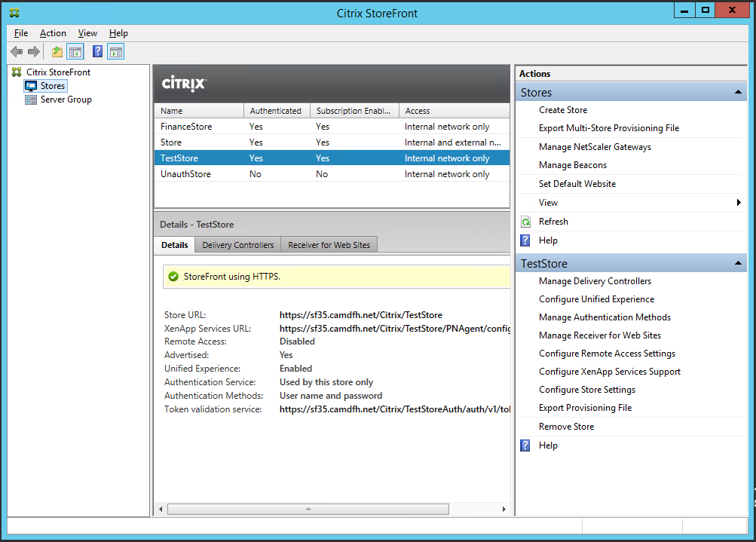Click Help icon under TestStore actions

coord(526,446)
